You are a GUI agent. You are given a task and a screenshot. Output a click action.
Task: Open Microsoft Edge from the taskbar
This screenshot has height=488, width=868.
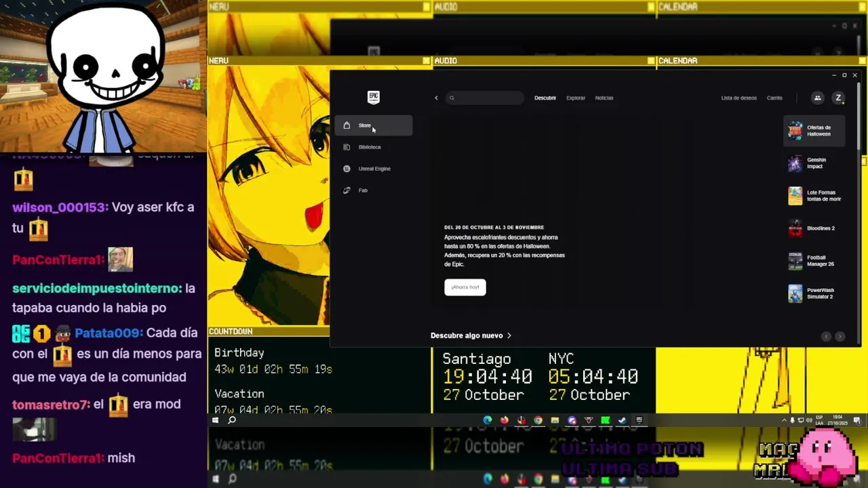tap(488, 420)
